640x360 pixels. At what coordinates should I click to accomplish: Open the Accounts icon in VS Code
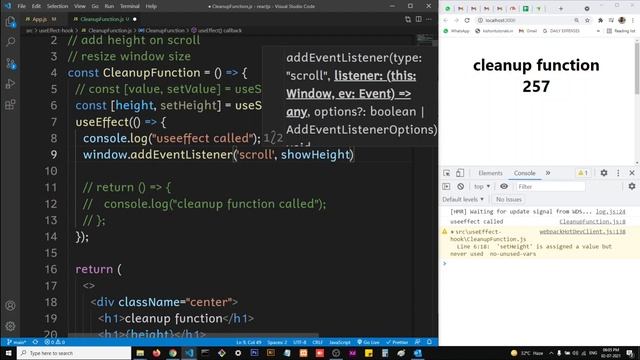11,305
